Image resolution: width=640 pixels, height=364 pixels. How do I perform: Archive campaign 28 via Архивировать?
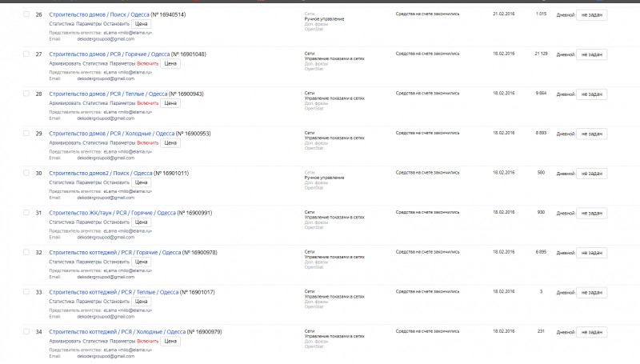[65, 103]
